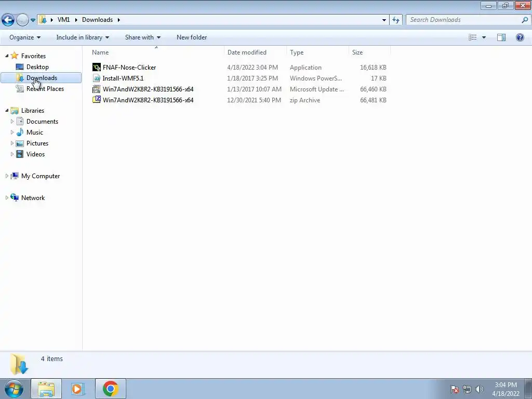Open the Organize menu
This screenshot has width=532, height=399.
25,37
